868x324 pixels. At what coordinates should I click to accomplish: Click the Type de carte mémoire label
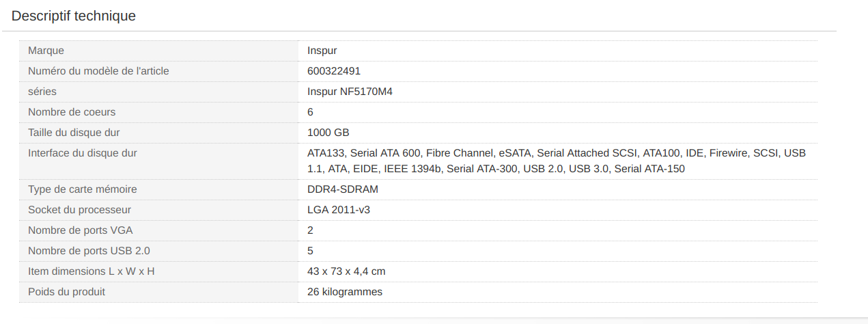(83, 189)
